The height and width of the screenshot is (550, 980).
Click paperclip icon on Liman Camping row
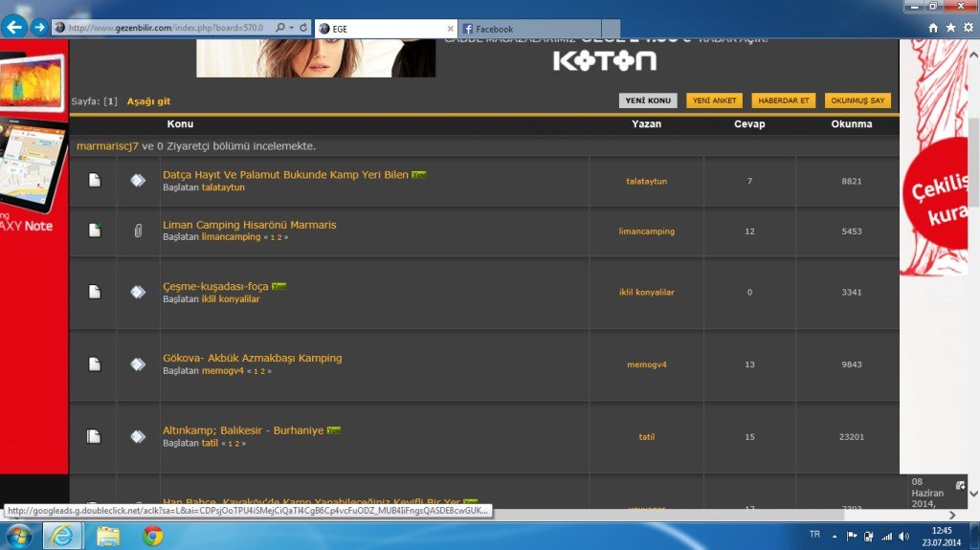tap(138, 231)
